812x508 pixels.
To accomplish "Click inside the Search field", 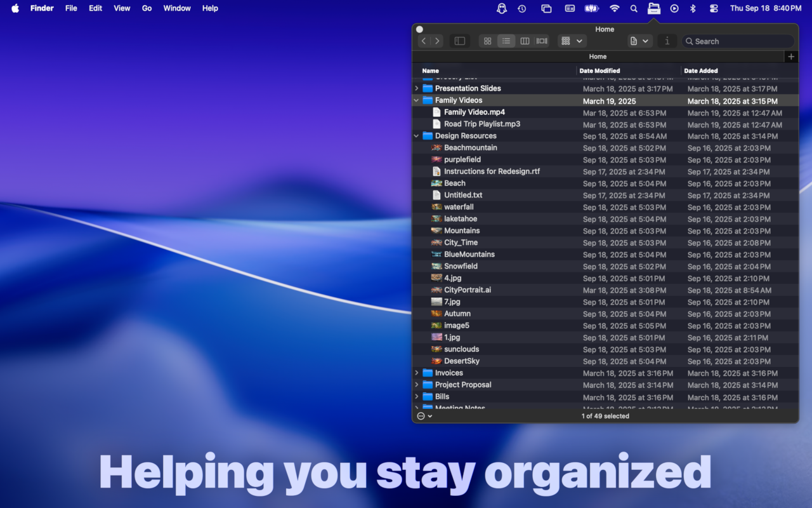I will click(738, 41).
